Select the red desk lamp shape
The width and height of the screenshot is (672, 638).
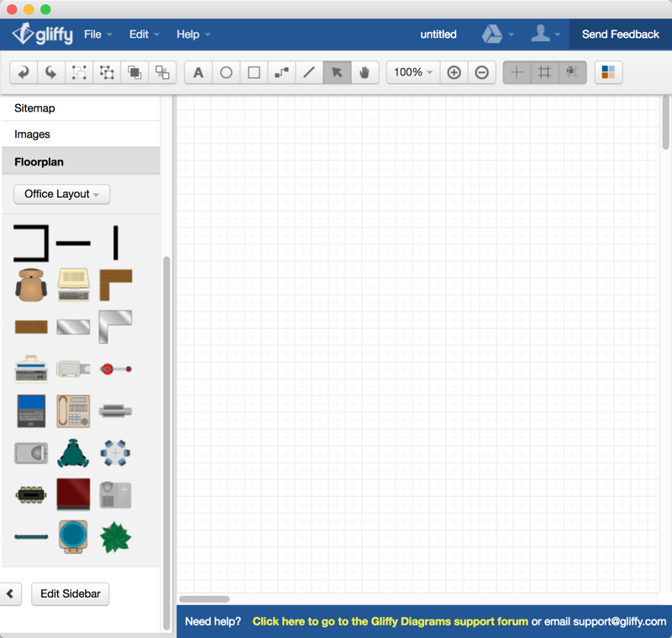pos(116,369)
